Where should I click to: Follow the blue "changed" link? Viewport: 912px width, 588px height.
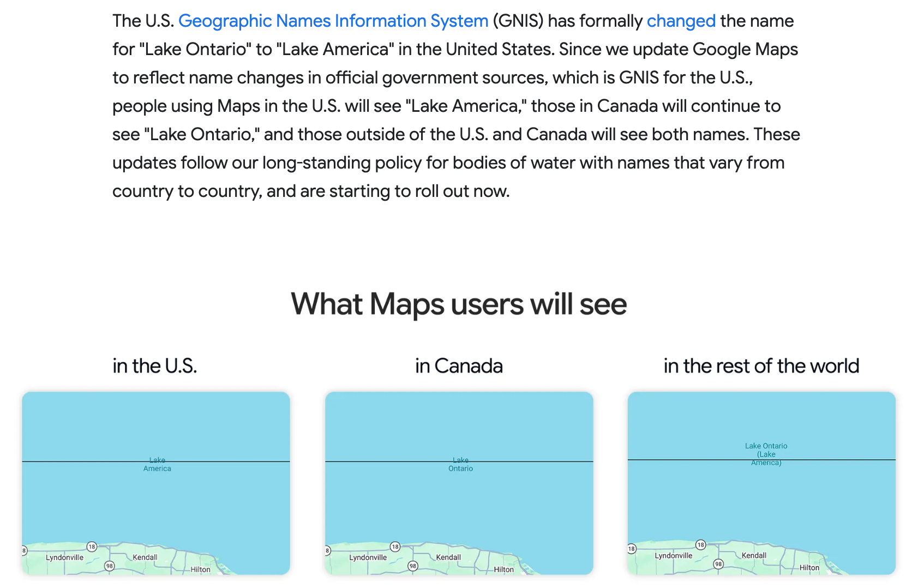tap(681, 21)
